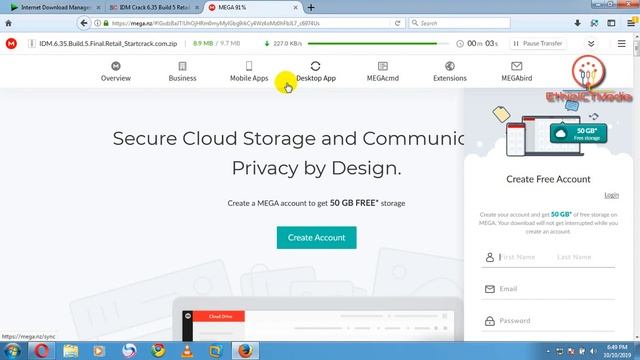
Task: Click the downloading zip file name
Action: [108, 43]
